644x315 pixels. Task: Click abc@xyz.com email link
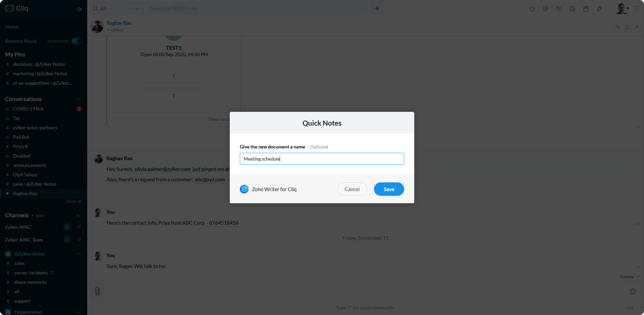210,180
